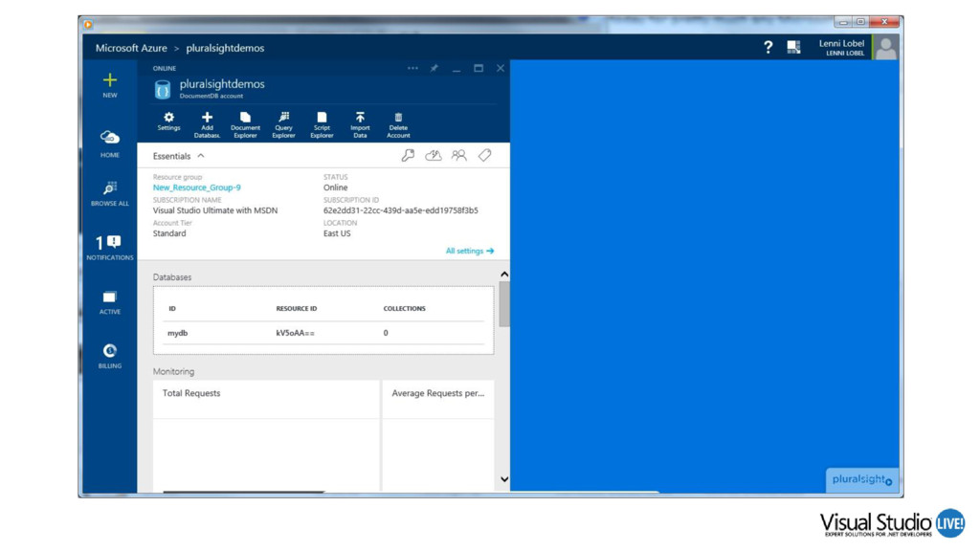This screenshot has height=551, width=980.
Task: Select the mydb database row
Action: click(x=325, y=333)
